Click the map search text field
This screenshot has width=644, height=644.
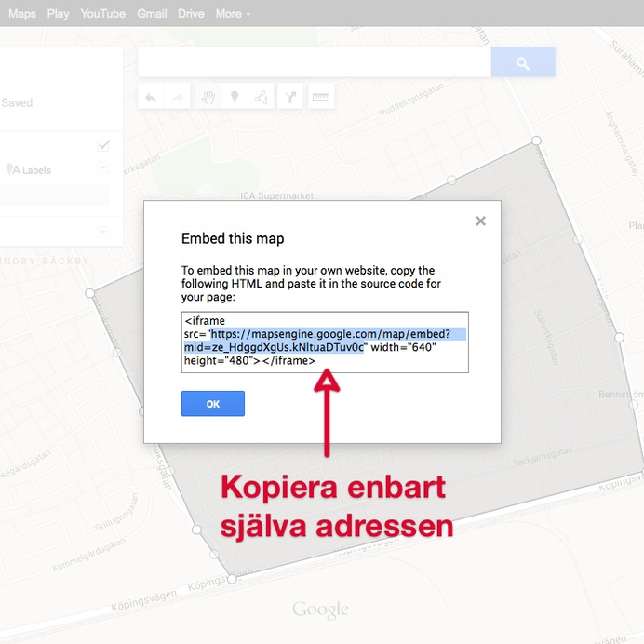pos(314,63)
